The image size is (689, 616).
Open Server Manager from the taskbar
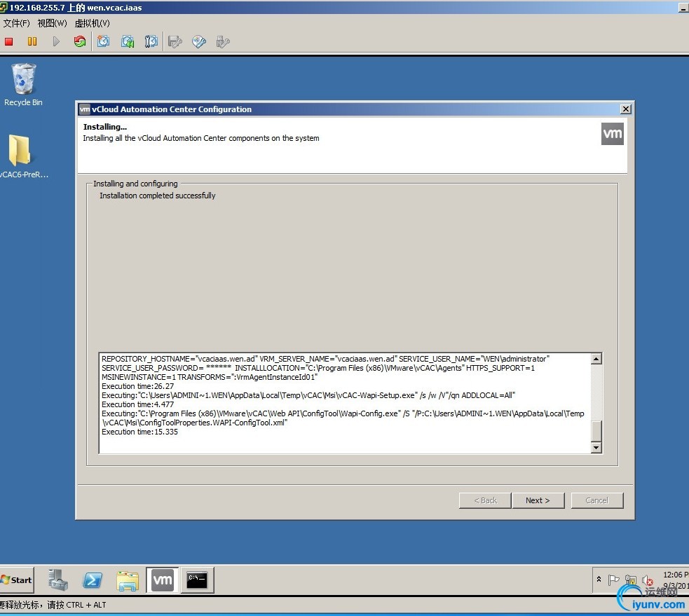click(x=57, y=580)
